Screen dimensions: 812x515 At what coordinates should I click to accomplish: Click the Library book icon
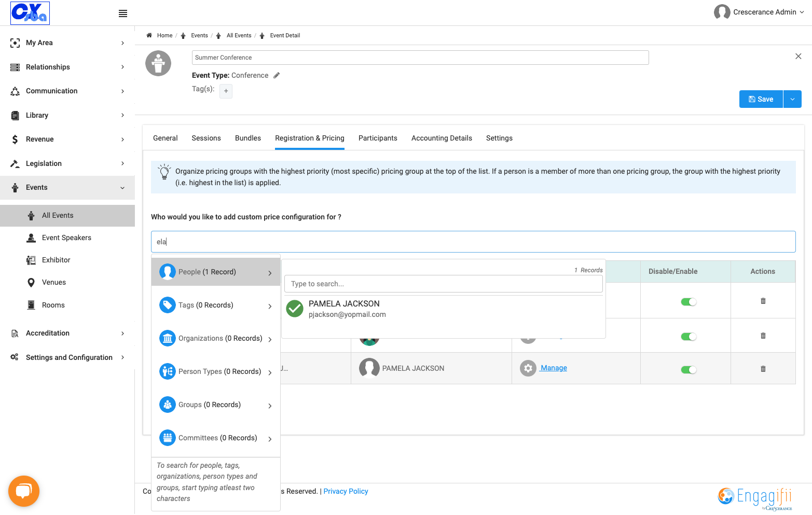point(15,115)
